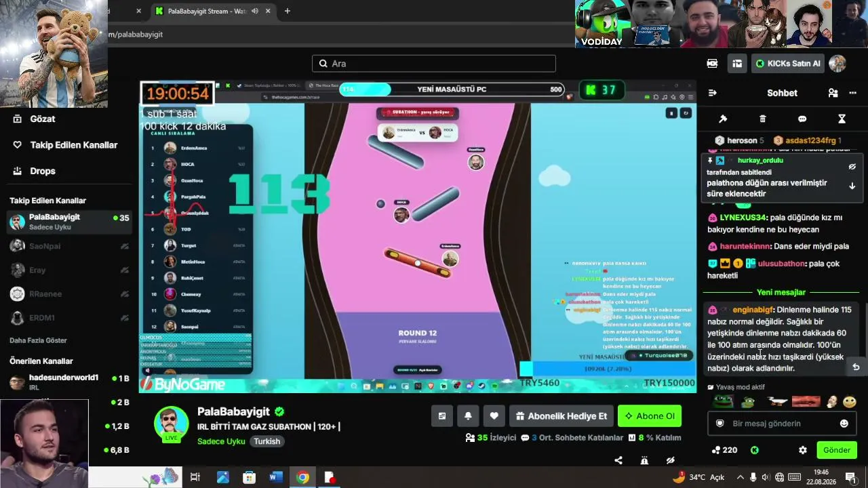Open chat more options (three dots)
Image resolution: width=868 pixels, height=488 pixels.
pyautogui.click(x=852, y=93)
